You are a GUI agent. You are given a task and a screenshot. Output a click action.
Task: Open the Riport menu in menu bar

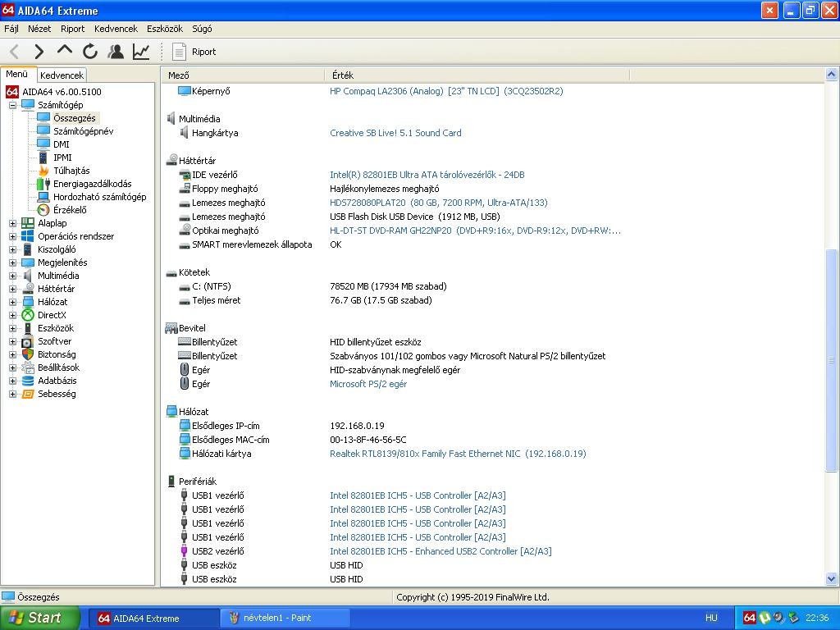[x=72, y=29]
